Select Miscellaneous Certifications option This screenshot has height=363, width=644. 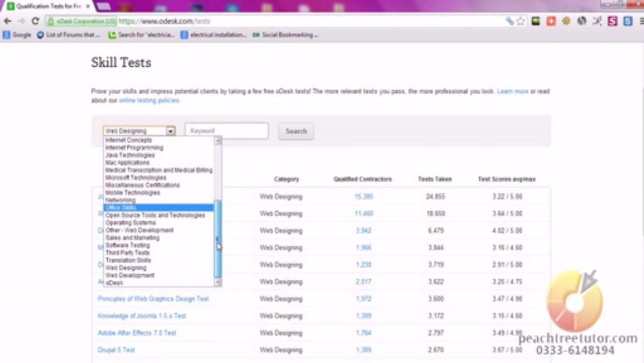tap(142, 185)
